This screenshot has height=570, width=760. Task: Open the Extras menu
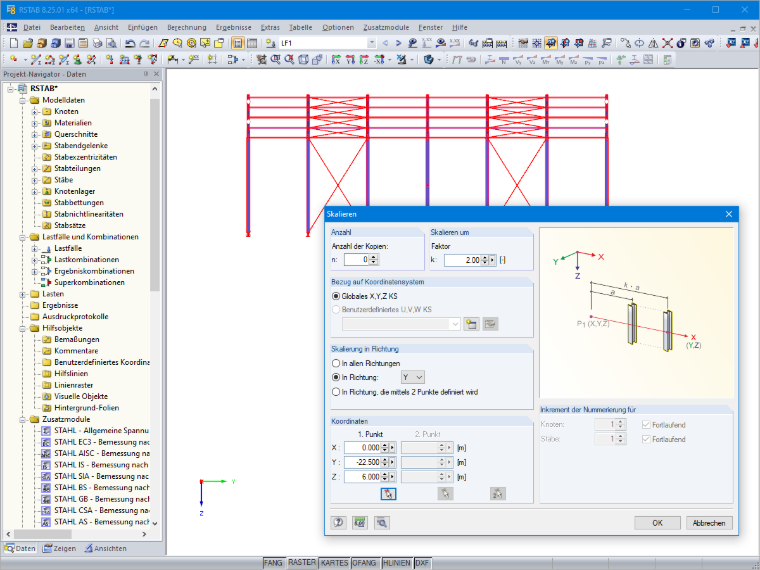270,28
